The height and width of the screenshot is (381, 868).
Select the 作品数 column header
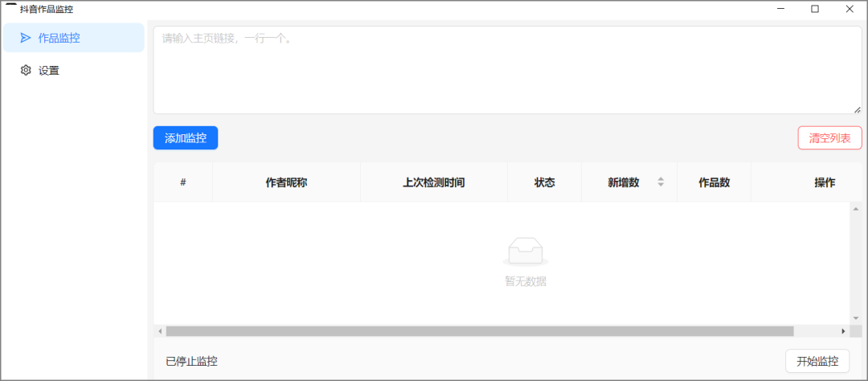[714, 182]
